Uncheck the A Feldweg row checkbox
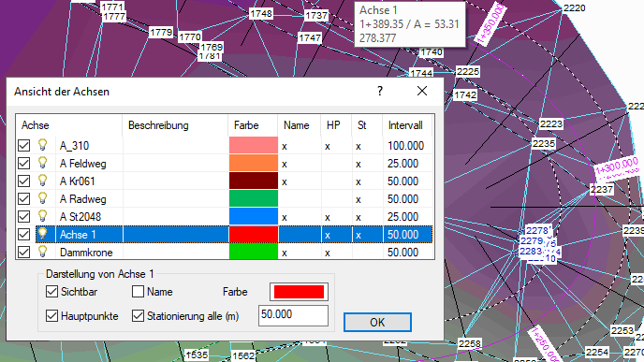This screenshot has height=362, width=644. [23, 164]
